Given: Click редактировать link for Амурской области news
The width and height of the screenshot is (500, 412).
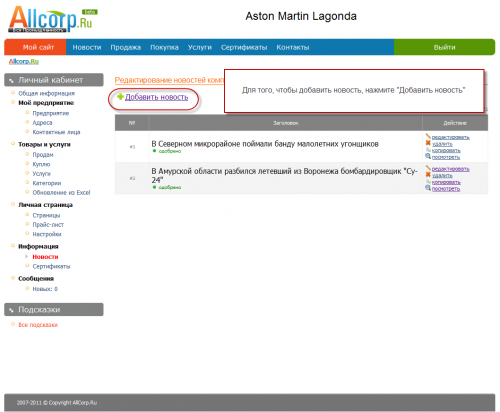Looking at the screenshot, I should click(451, 169).
